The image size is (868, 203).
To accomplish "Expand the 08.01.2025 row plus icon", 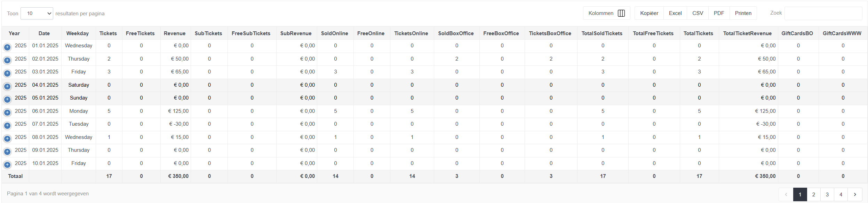I will [7, 139].
